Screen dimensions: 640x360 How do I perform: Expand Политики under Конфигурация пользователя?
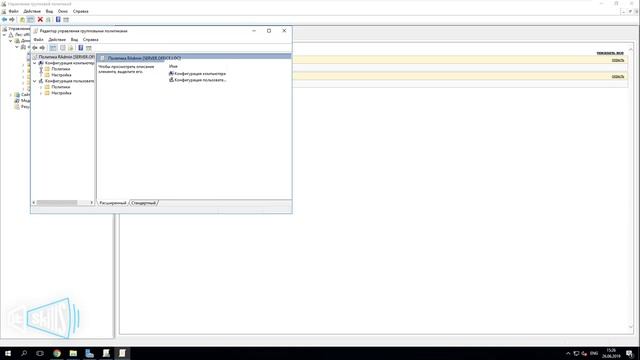tap(41, 87)
